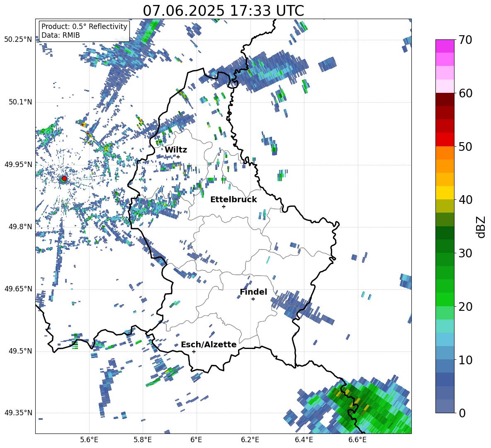This screenshot has height=448, width=491.
Task: Click the colorbar tick label 30
Action: pos(465,253)
